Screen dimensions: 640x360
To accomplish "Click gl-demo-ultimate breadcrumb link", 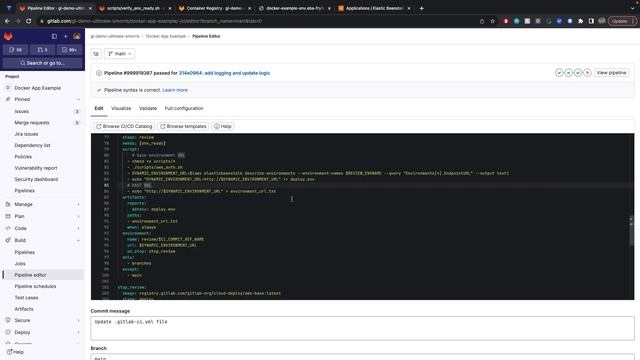I will 115,36.
